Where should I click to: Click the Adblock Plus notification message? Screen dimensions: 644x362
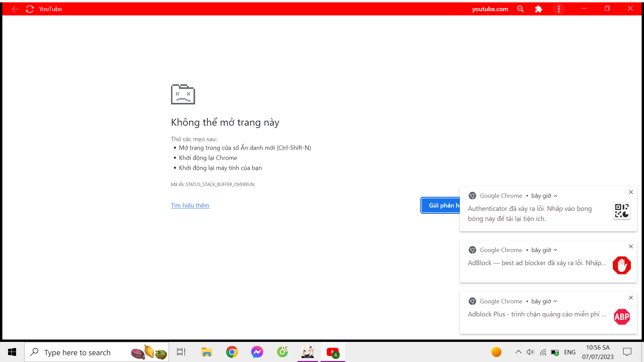(537, 314)
